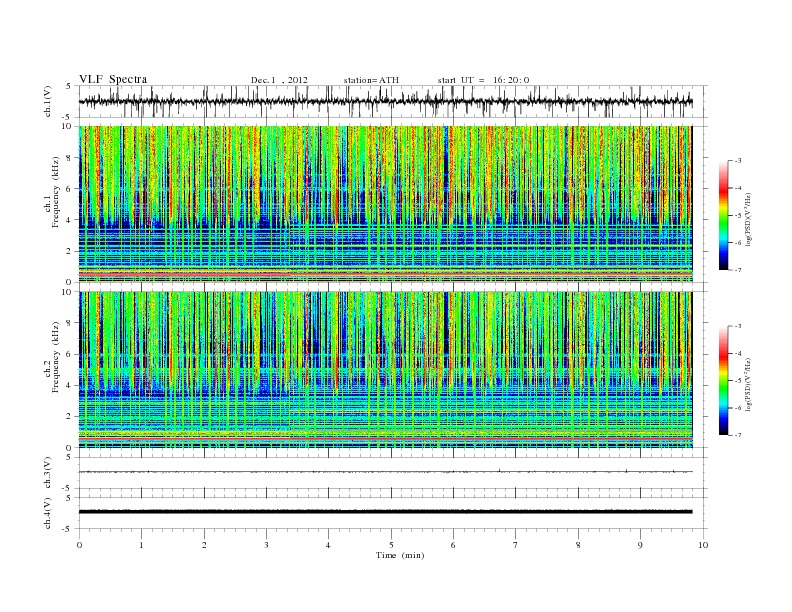
Task: Click the "10" kHz tick on ch.2 frequency axis
Action: pos(68,292)
